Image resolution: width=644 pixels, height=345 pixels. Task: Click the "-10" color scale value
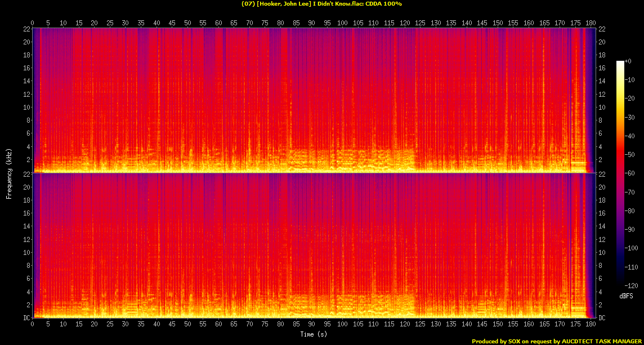[x=629, y=80]
